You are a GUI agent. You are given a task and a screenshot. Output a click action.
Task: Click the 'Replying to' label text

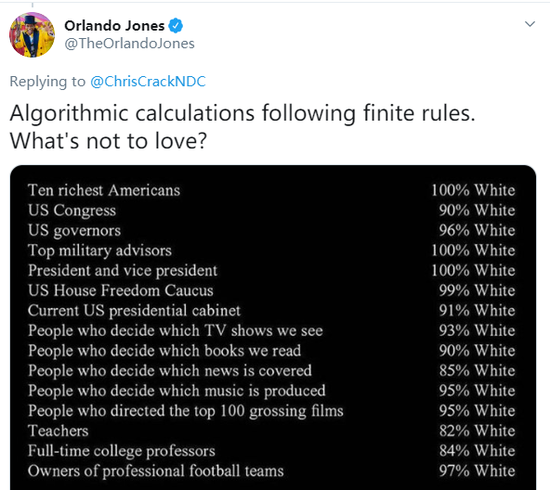point(47,81)
